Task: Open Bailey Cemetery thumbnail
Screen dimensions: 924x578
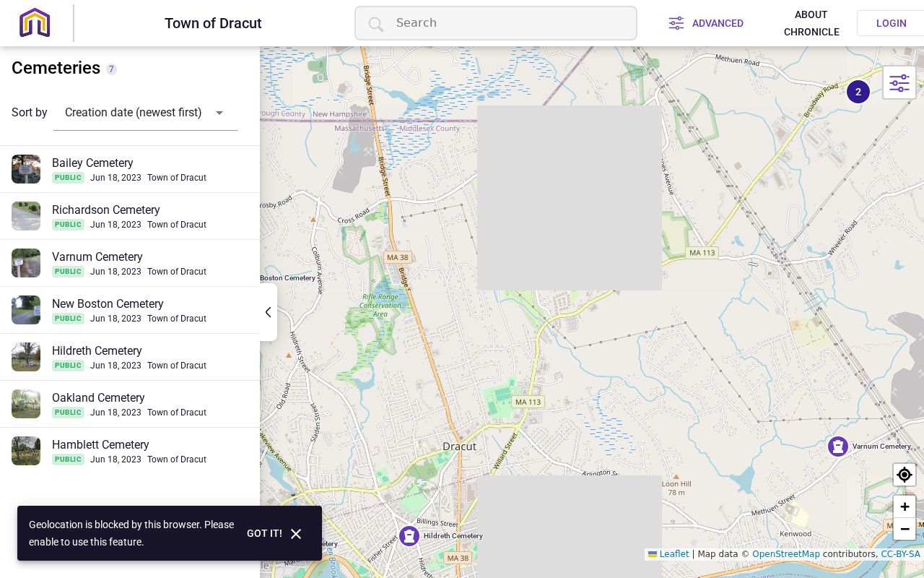Action: (x=26, y=169)
